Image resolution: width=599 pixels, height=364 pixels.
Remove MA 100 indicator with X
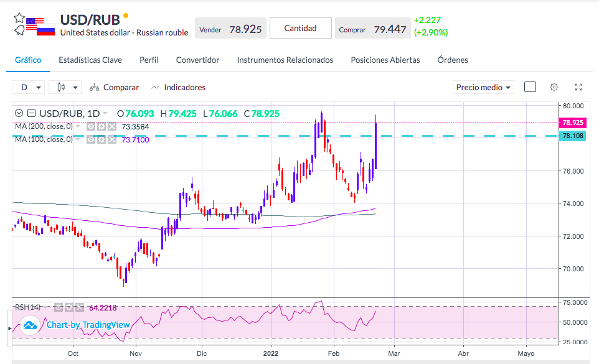(x=111, y=139)
